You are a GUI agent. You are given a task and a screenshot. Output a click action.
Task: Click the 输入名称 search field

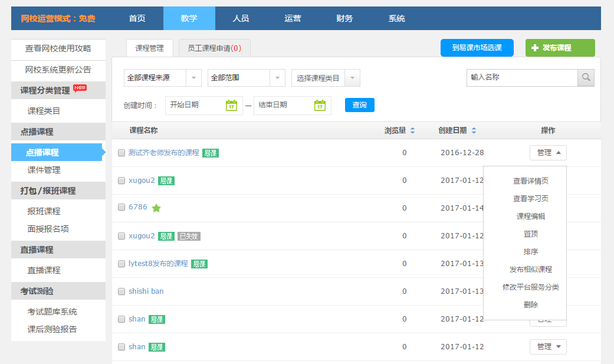point(521,78)
